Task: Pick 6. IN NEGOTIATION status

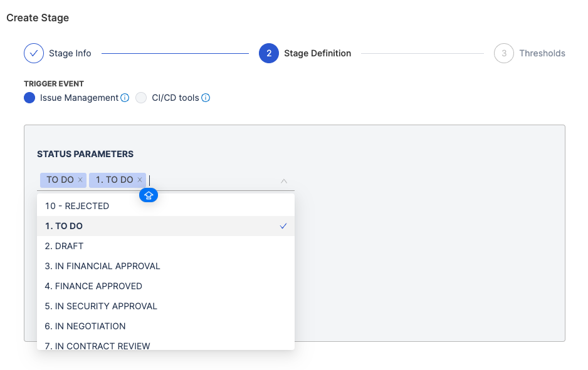Action: pos(165,326)
